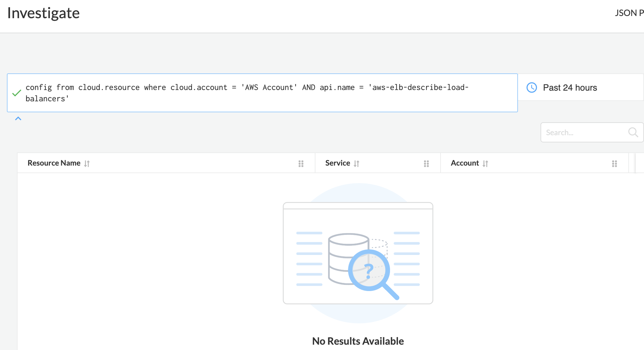This screenshot has height=350, width=644.
Task: Grab the Service column drag handle
Action: tap(426, 163)
